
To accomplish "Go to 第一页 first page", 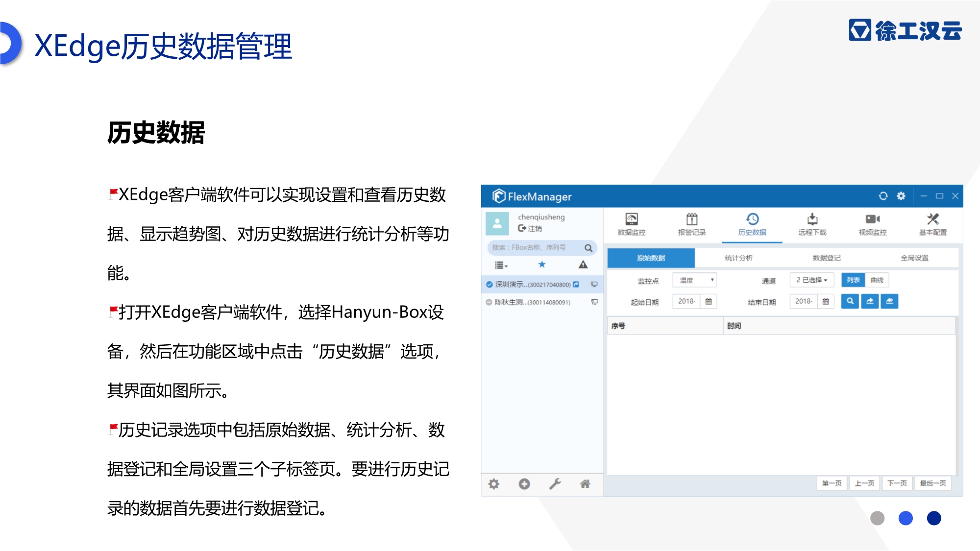I will click(832, 483).
